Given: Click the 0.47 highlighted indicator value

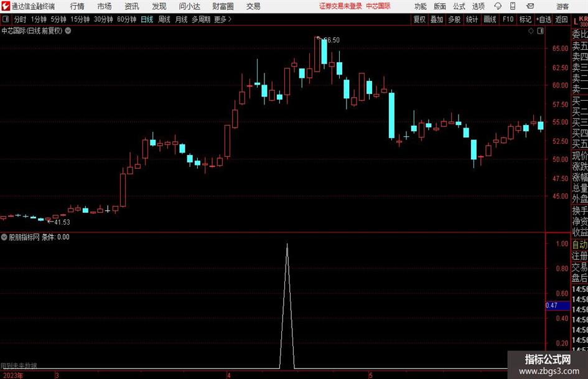Looking at the screenshot, I should pyautogui.click(x=558, y=306).
